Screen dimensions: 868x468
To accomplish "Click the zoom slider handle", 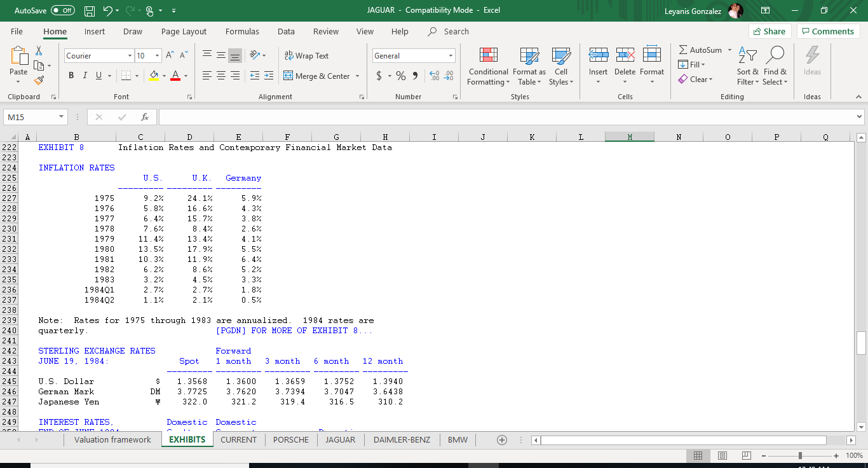I will (800, 455).
